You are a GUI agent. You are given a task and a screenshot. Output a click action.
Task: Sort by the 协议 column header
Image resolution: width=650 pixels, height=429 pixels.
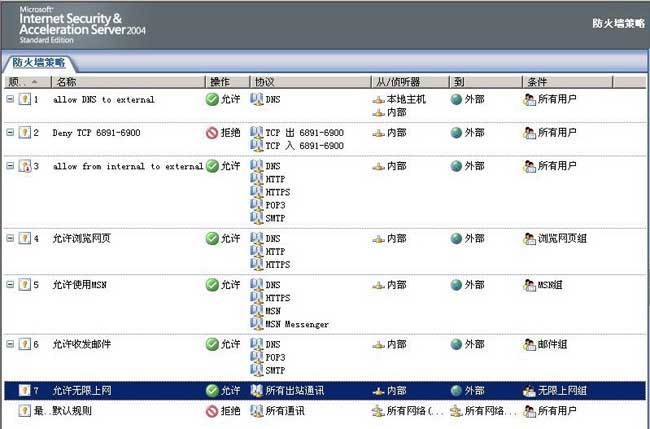click(x=264, y=81)
